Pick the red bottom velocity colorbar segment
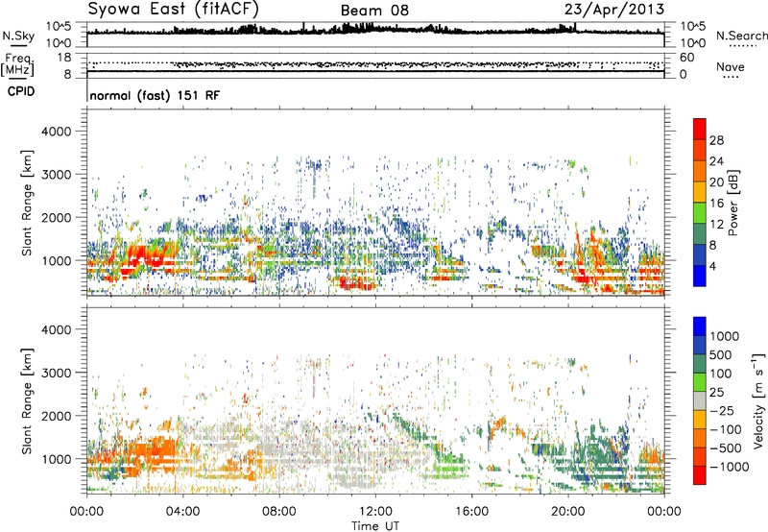 click(x=700, y=475)
